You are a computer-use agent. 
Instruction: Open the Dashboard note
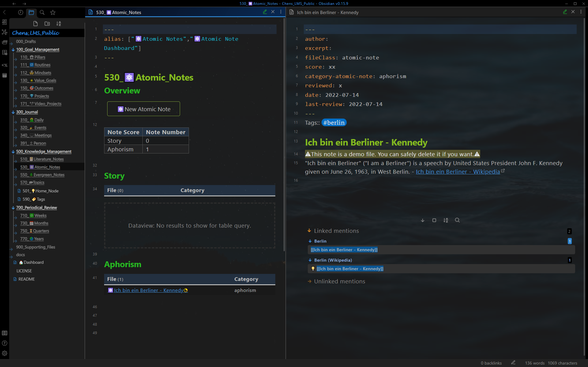[x=31, y=262]
